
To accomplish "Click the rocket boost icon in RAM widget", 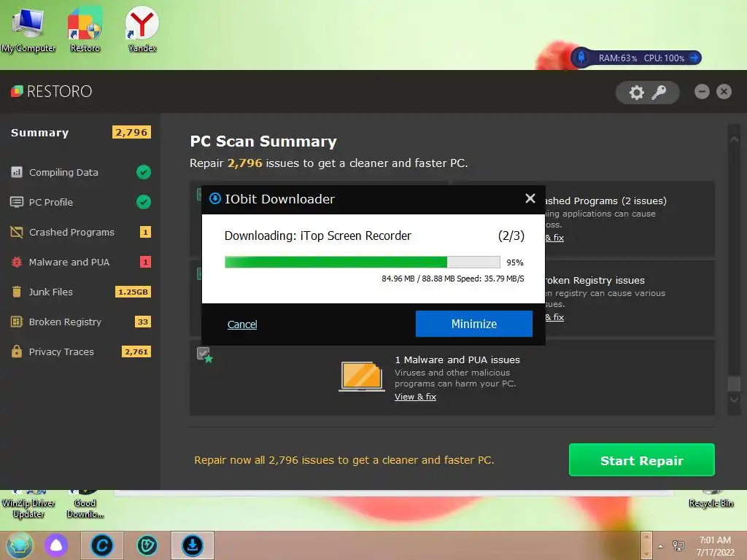I will [581, 58].
